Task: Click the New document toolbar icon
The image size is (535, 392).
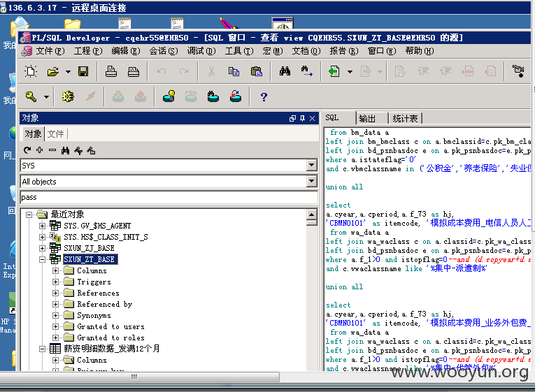Action: [31, 71]
